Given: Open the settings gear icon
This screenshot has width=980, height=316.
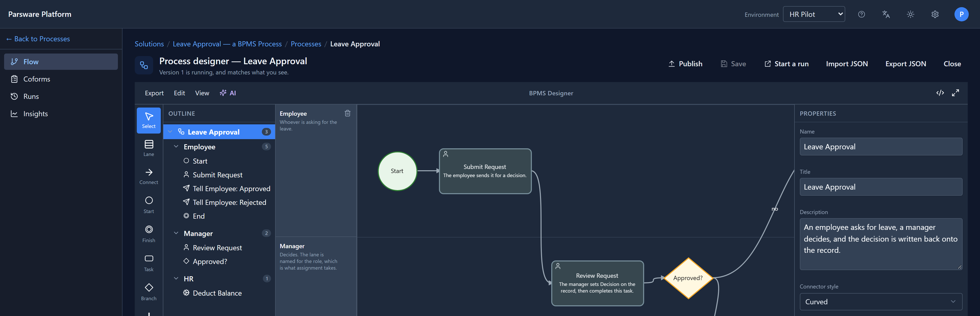Looking at the screenshot, I should point(935,15).
